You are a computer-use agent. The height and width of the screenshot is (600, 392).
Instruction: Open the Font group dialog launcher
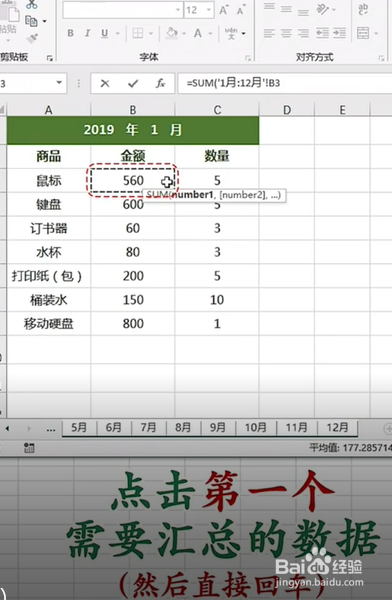pyautogui.click(x=248, y=58)
